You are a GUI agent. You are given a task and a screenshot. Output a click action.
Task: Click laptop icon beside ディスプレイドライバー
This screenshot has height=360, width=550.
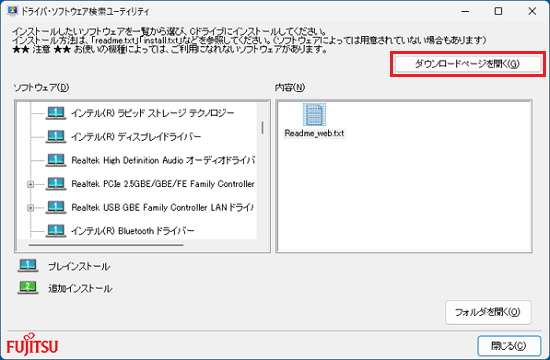point(56,137)
